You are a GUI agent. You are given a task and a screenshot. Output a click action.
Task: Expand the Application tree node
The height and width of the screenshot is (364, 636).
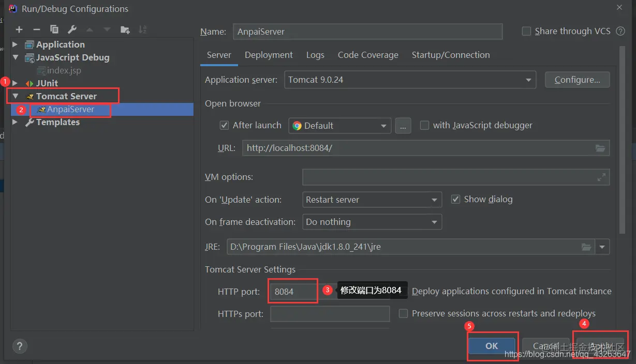tap(15, 44)
